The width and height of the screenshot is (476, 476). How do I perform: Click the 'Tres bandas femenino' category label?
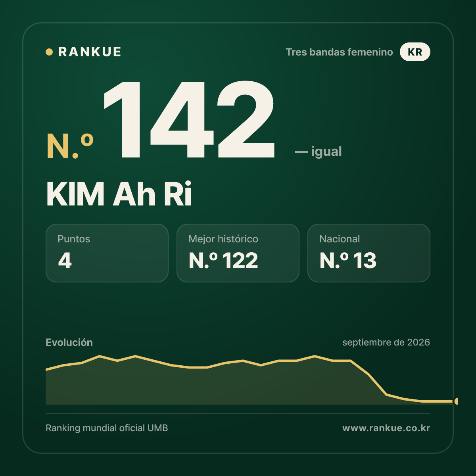(x=339, y=52)
